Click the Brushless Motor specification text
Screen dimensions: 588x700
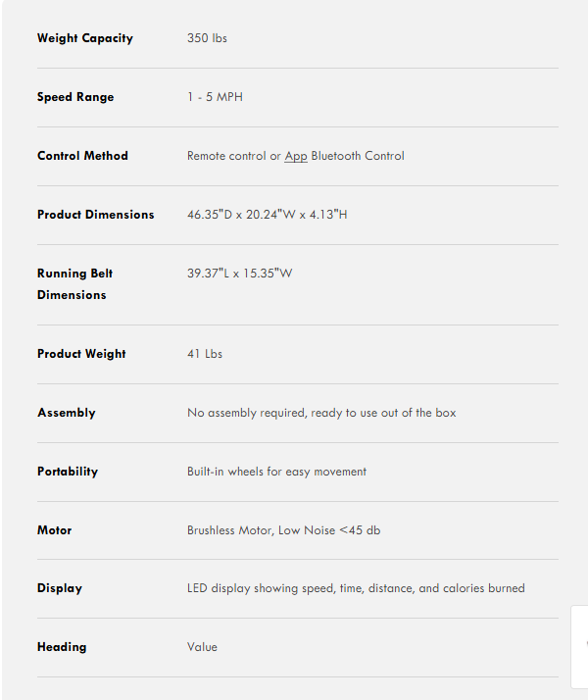(284, 530)
